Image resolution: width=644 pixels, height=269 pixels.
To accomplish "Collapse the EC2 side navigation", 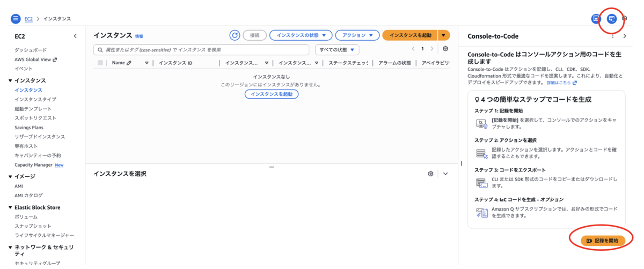I will (x=75, y=36).
